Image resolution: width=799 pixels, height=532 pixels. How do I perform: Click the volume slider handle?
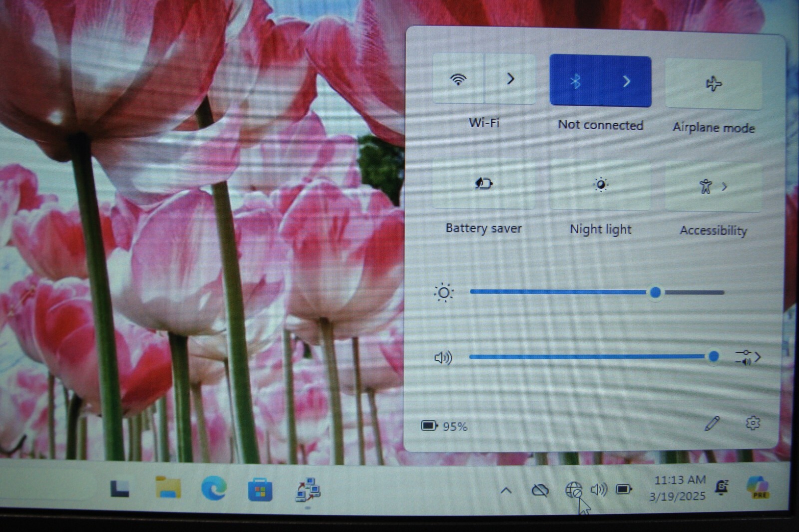tap(714, 356)
